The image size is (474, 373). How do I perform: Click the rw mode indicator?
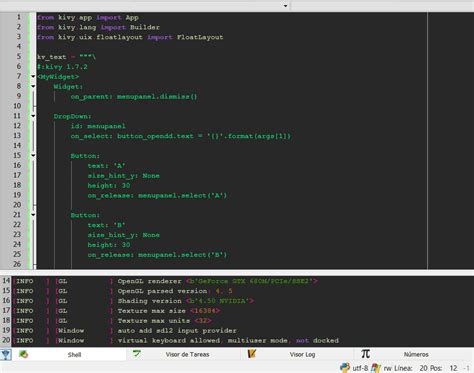(387, 368)
